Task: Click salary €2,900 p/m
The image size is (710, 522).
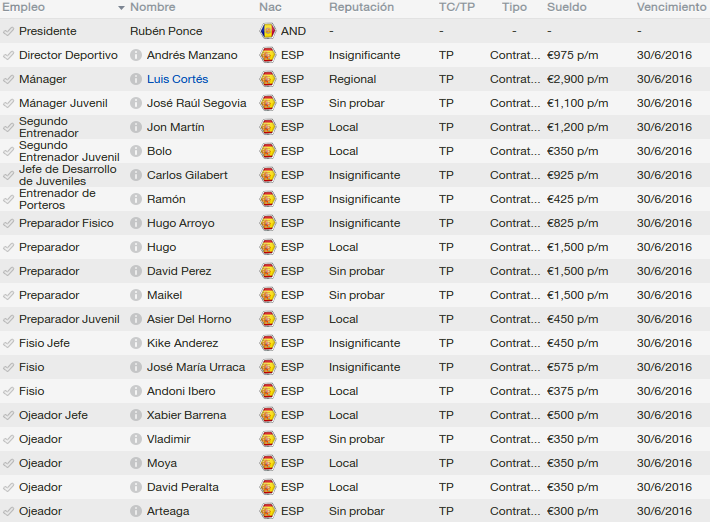Action: pos(577,79)
